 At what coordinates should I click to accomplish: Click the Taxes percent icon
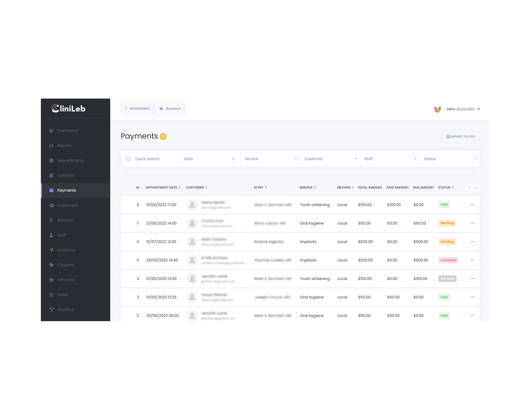51,295
